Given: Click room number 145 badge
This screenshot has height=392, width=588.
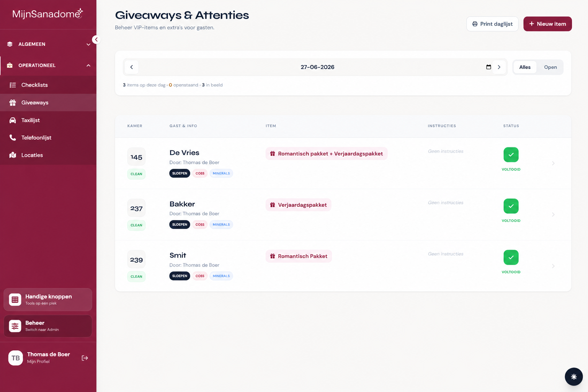Looking at the screenshot, I should pyautogui.click(x=136, y=157).
